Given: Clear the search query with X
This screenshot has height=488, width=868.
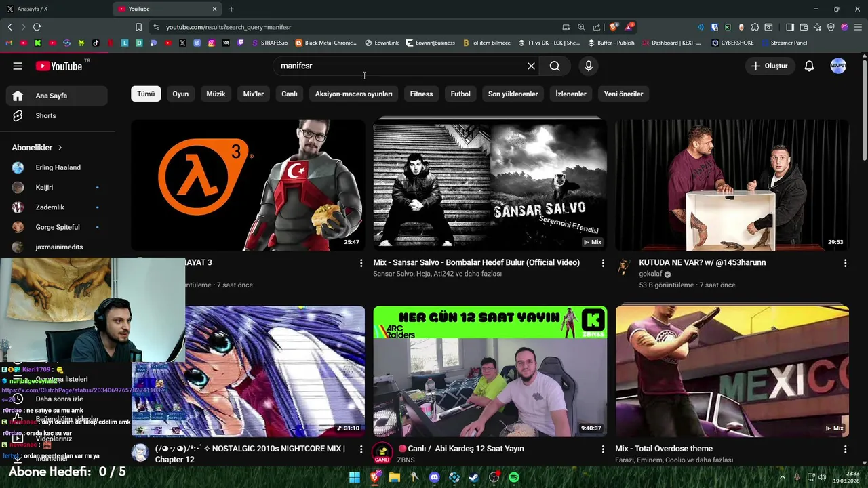Looking at the screenshot, I should 531,66.
